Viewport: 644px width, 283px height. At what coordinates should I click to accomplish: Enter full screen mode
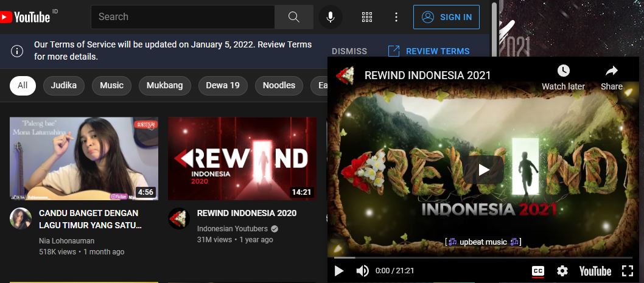[x=628, y=271]
